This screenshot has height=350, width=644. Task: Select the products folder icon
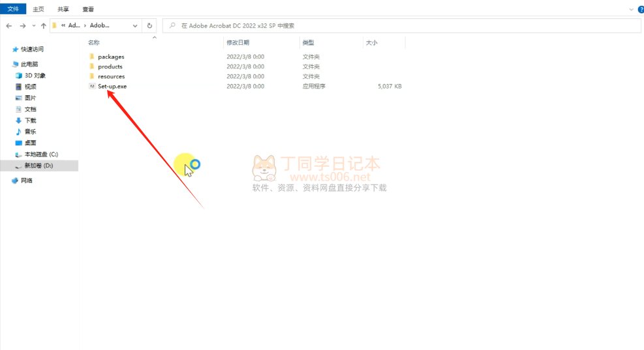point(92,66)
